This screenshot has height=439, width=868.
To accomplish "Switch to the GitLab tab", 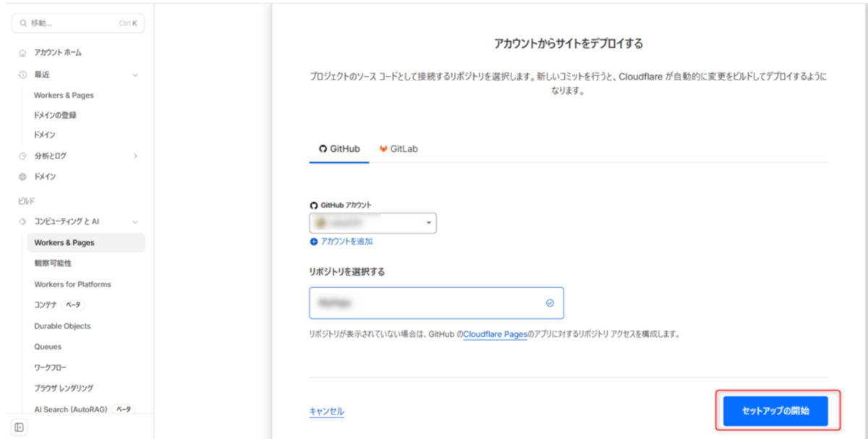I will tap(399, 148).
